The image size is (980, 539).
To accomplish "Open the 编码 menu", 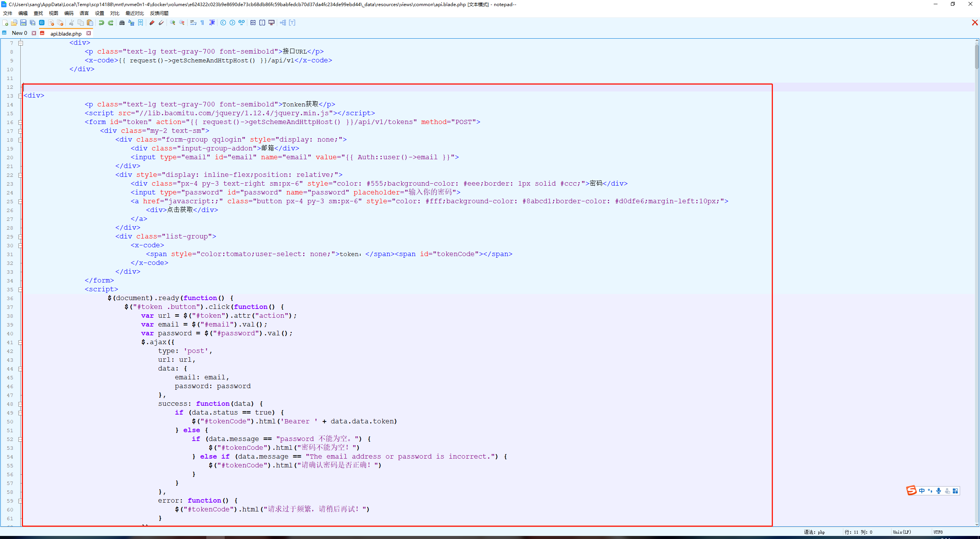I will (x=69, y=13).
